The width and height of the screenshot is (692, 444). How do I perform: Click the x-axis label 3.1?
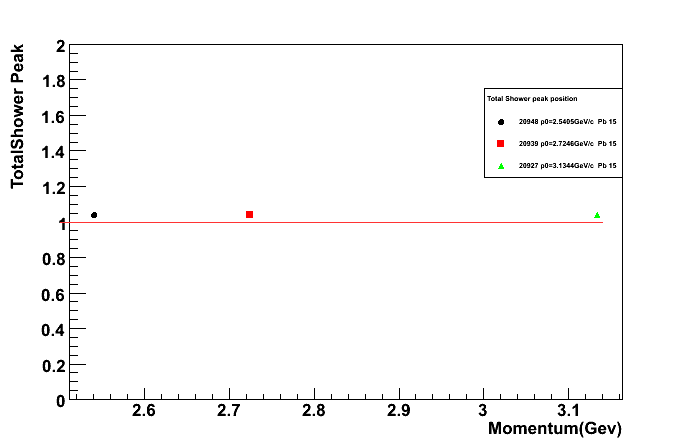coord(568,411)
